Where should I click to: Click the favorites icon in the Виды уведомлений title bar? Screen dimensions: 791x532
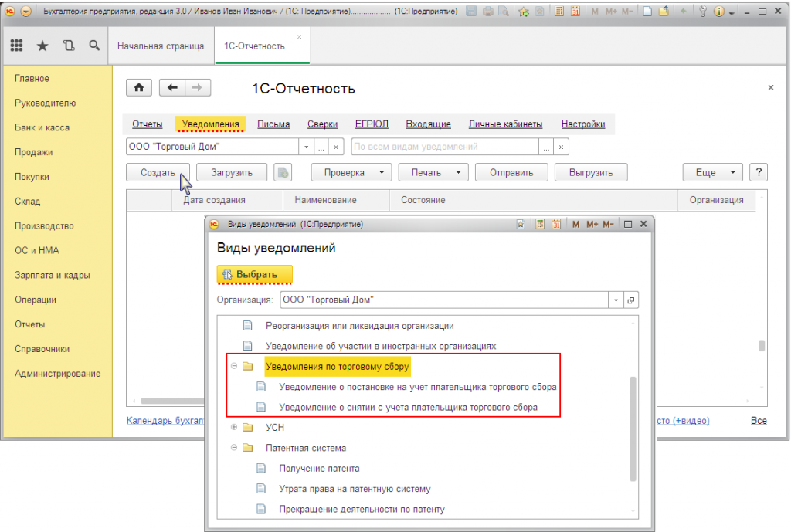(521, 225)
